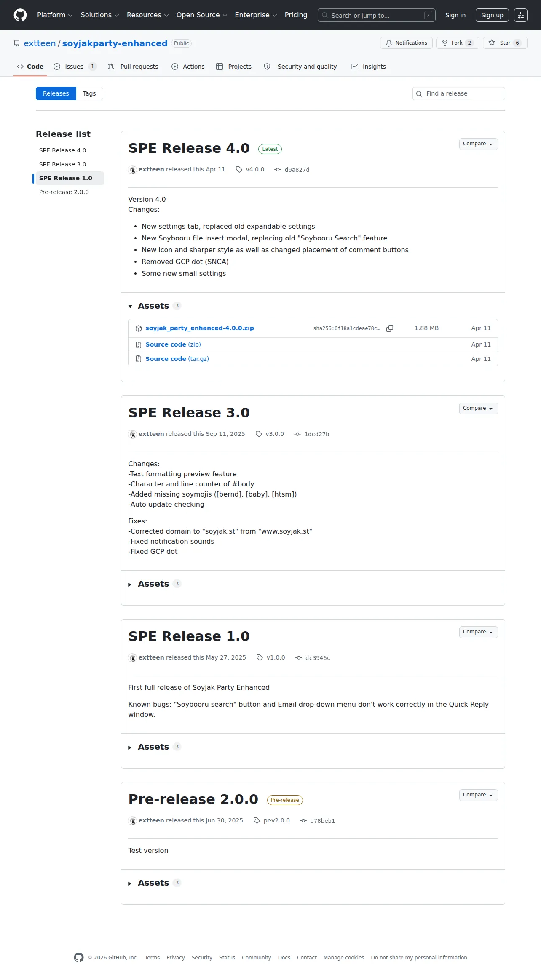Click the v4.0.0 tag icon
The image size is (541, 980).
pos(239,169)
